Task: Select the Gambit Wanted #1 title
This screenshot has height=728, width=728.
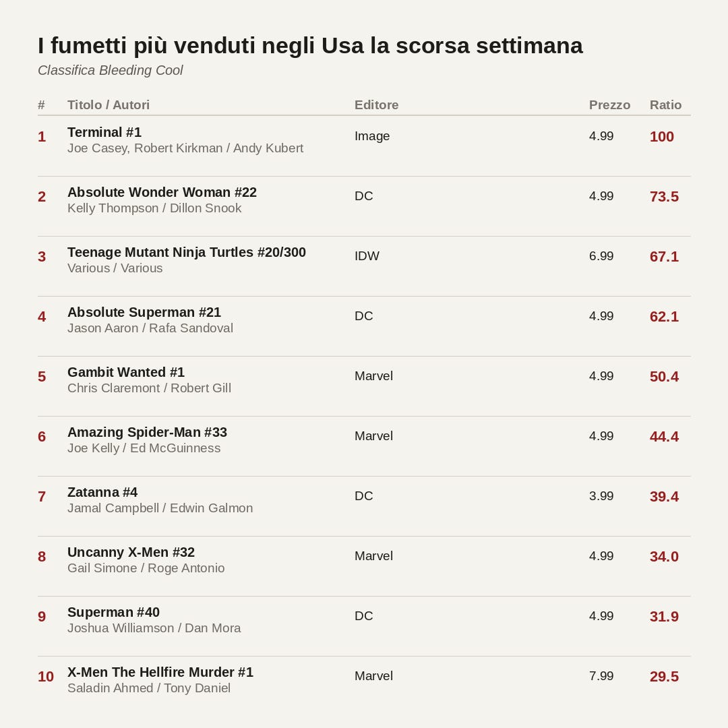Action: point(126,372)
